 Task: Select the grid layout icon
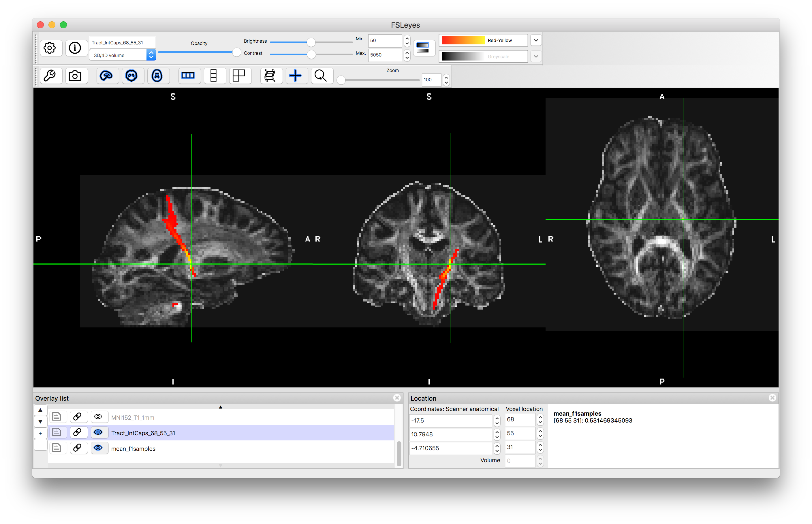pos(239,76)
